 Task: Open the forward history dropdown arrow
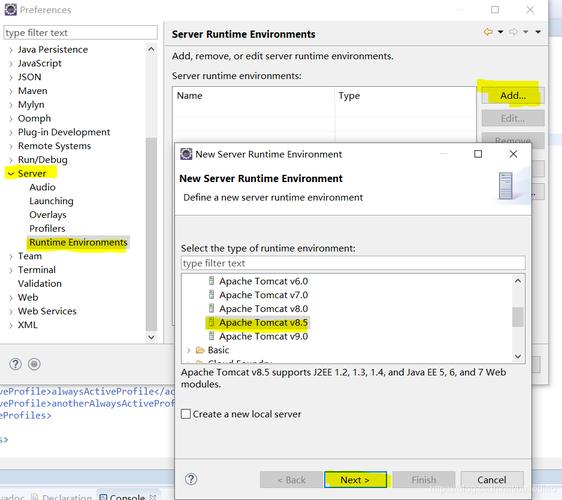click(x=526, y=32)
